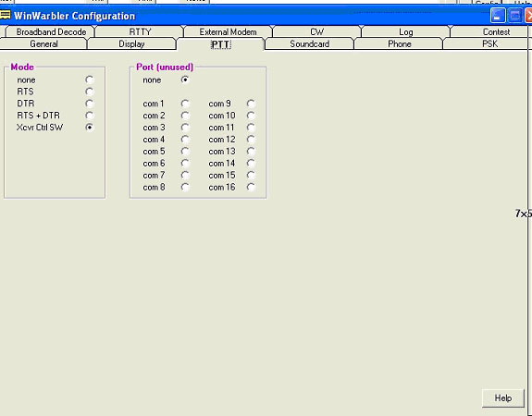Select 'none' in the Port group
This screenshot has width=532, height=416.
[185, 80]
